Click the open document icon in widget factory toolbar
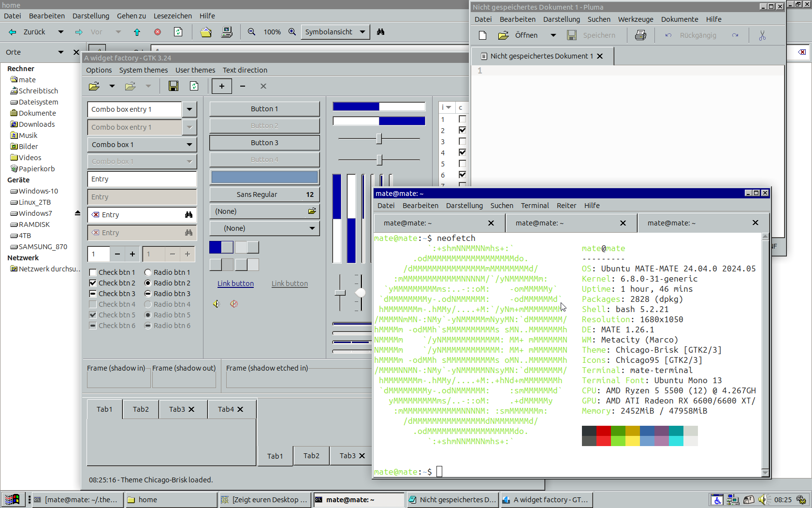812x508 pixels. point(94,86)
